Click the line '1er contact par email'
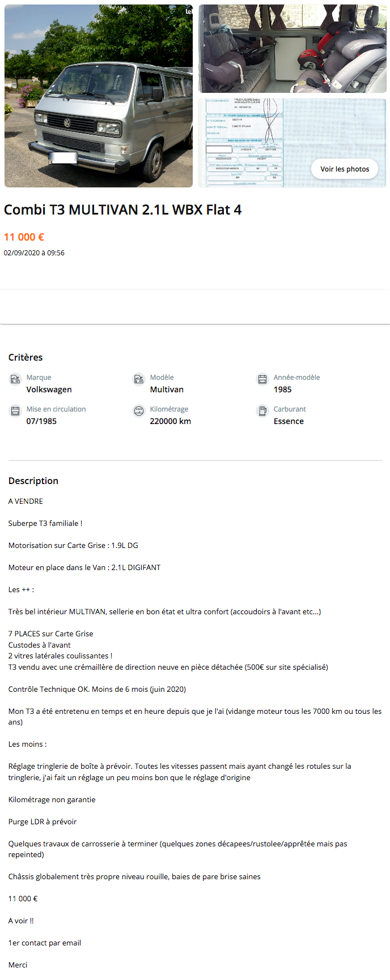 click(45, 943)
